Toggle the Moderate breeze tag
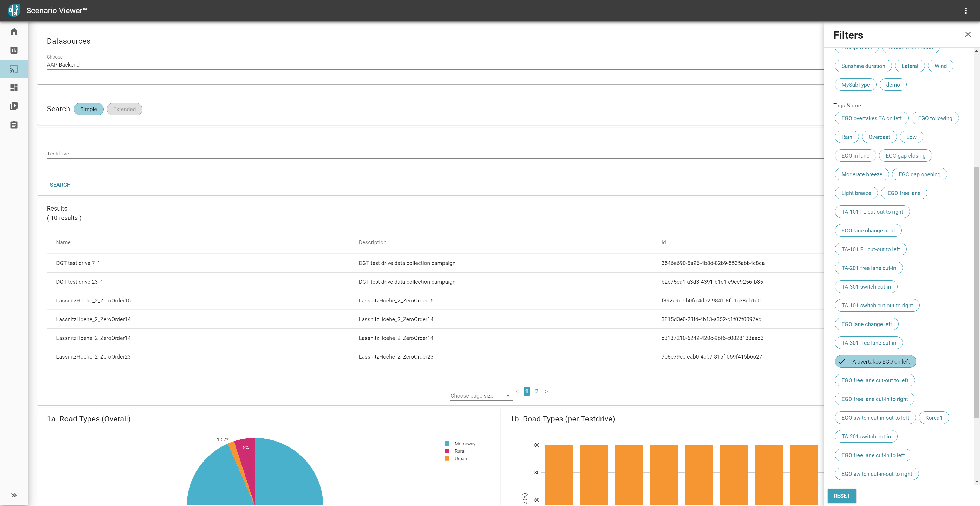This screenshot has height=506, width=980. [862, 174]
